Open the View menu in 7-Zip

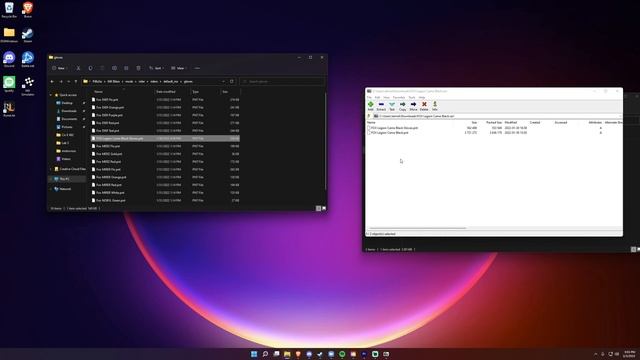[x=387, y=98]
